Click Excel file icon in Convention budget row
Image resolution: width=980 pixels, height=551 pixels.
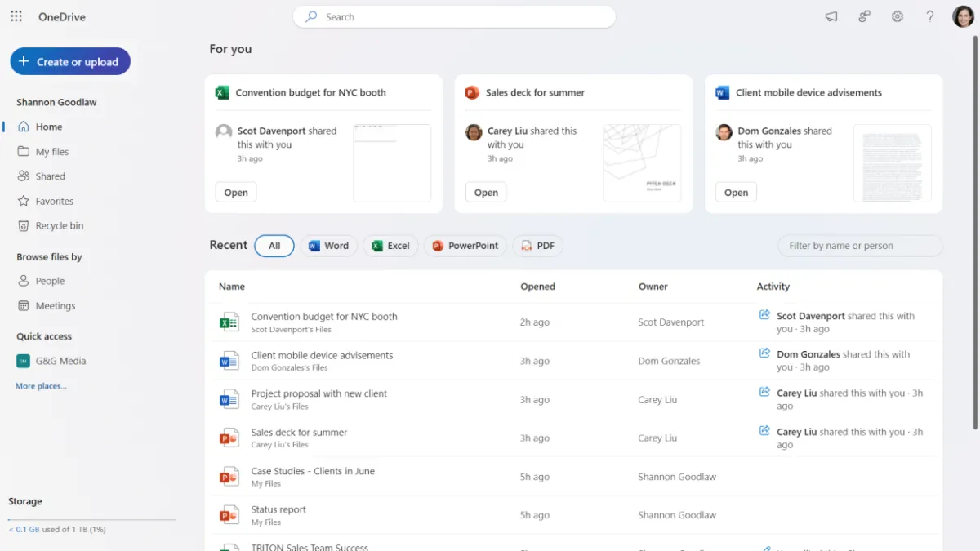point(229,322)
